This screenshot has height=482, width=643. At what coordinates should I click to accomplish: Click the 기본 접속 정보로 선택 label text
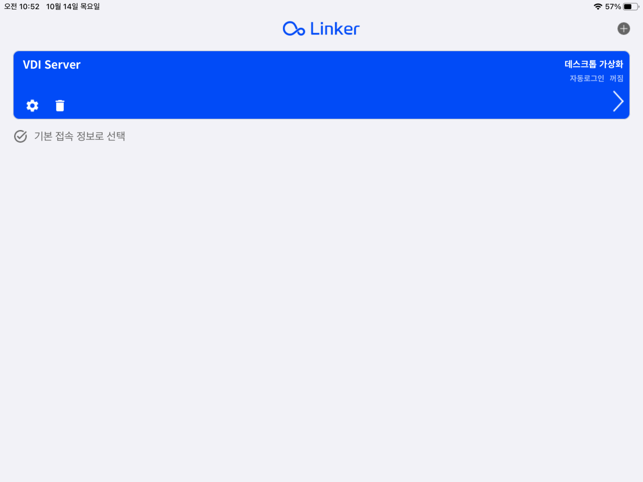pyautogui.click(x=80, y=136)
